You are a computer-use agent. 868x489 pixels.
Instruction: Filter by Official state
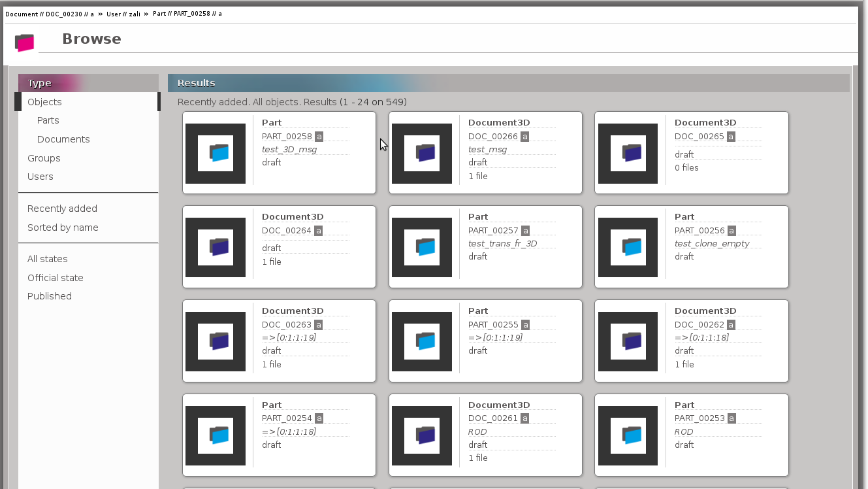pos(56,278)
